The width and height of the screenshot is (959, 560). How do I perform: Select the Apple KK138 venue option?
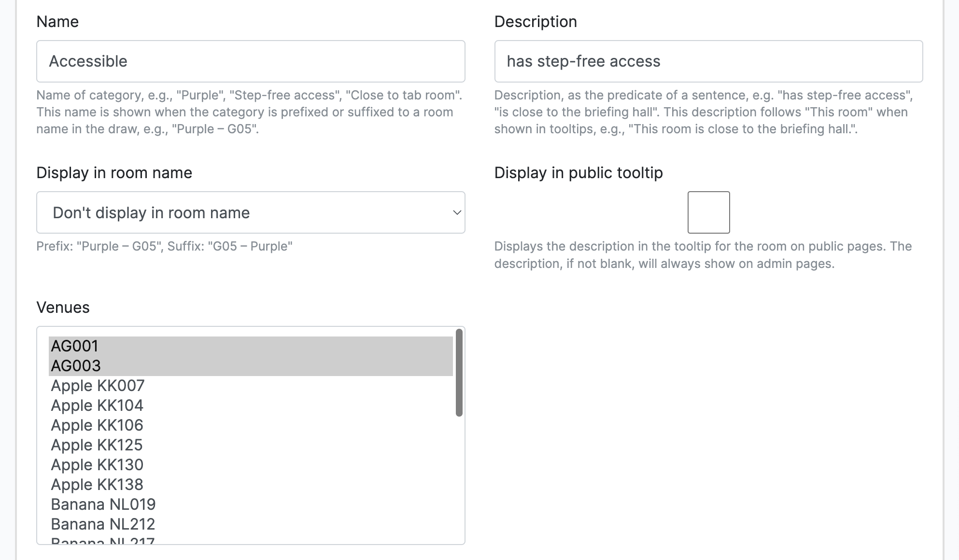(x=251, y=485)
